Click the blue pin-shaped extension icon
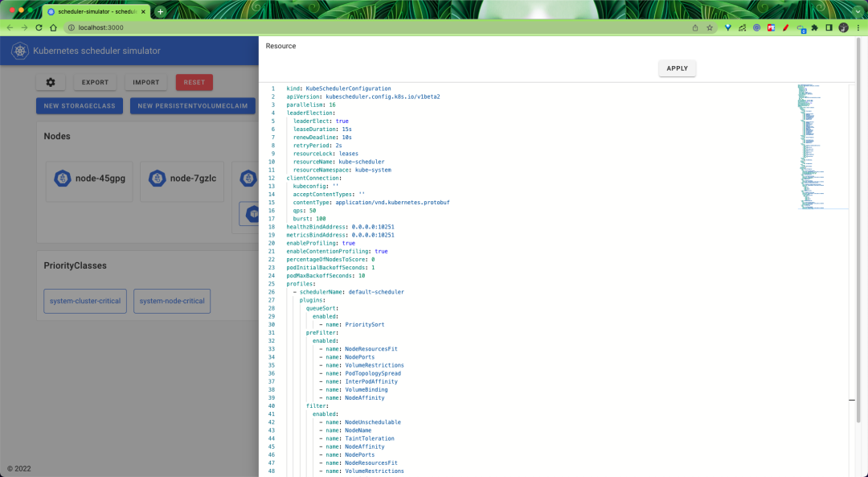 (x=727, y=27)
